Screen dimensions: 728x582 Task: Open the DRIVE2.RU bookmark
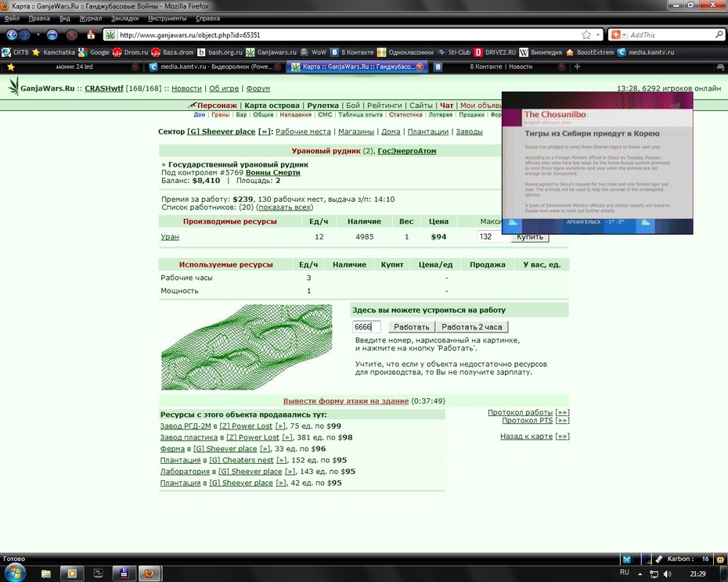point(495,52)
